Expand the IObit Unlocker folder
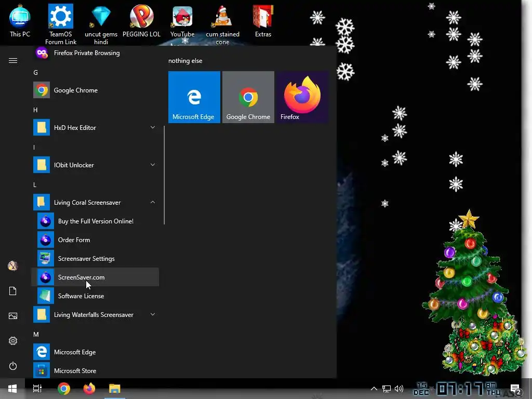This screenshot has height=399, width=532. pyautogui.click(x=95, y=165)
